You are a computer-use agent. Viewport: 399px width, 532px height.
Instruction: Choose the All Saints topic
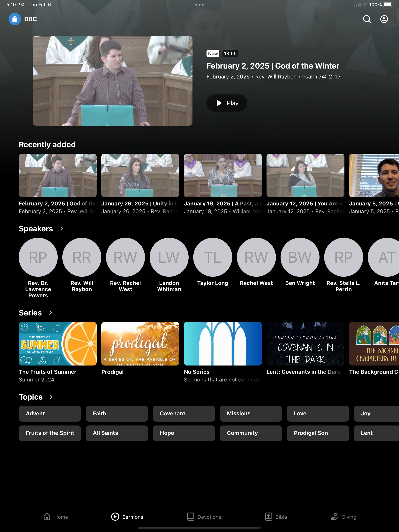pos(117,433)
